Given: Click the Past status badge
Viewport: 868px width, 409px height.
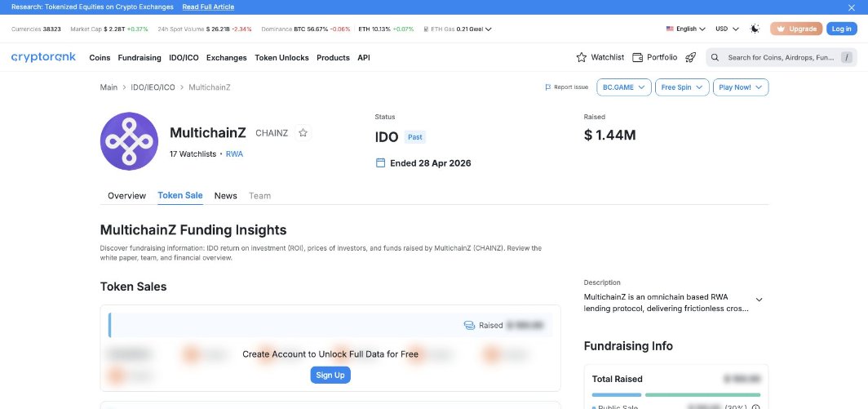Looking at the screenshot, I should 414,137.
